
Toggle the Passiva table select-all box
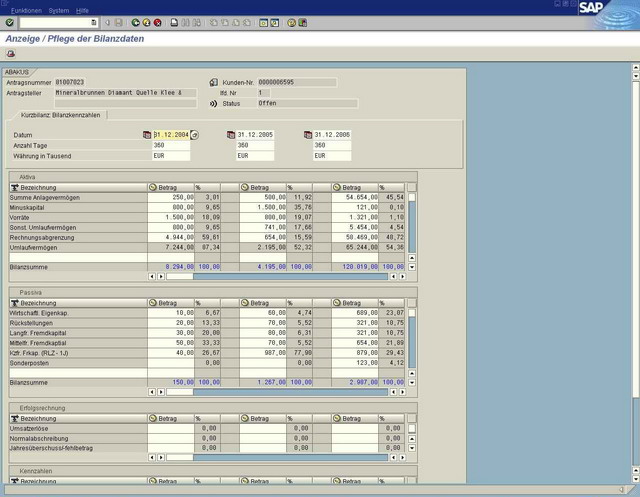pos(411,302)
